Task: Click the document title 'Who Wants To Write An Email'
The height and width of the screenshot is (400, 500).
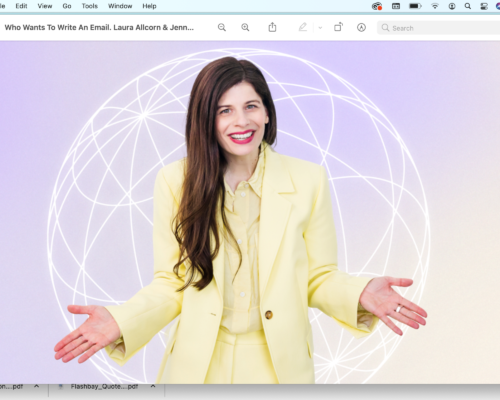Action: click(99, 27)
